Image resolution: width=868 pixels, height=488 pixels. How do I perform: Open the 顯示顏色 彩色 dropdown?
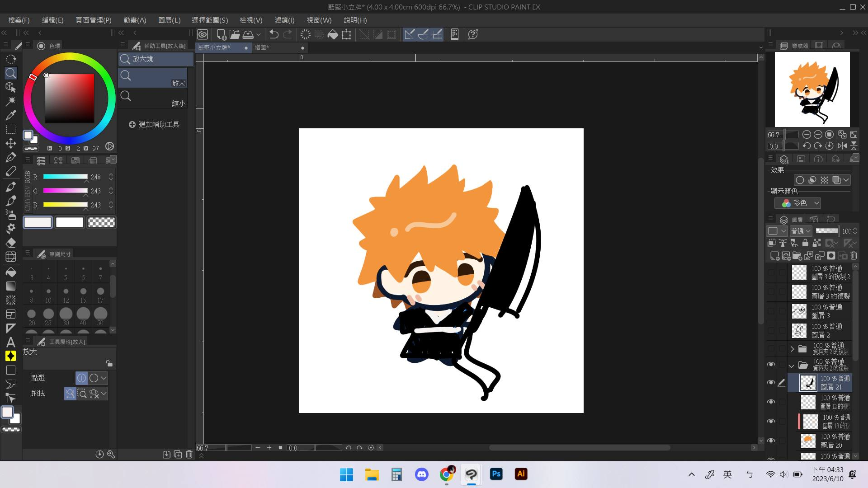798,203
